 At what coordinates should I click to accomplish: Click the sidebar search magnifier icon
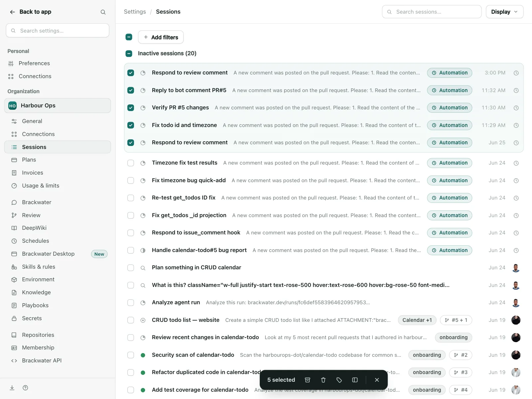[103, 12]
